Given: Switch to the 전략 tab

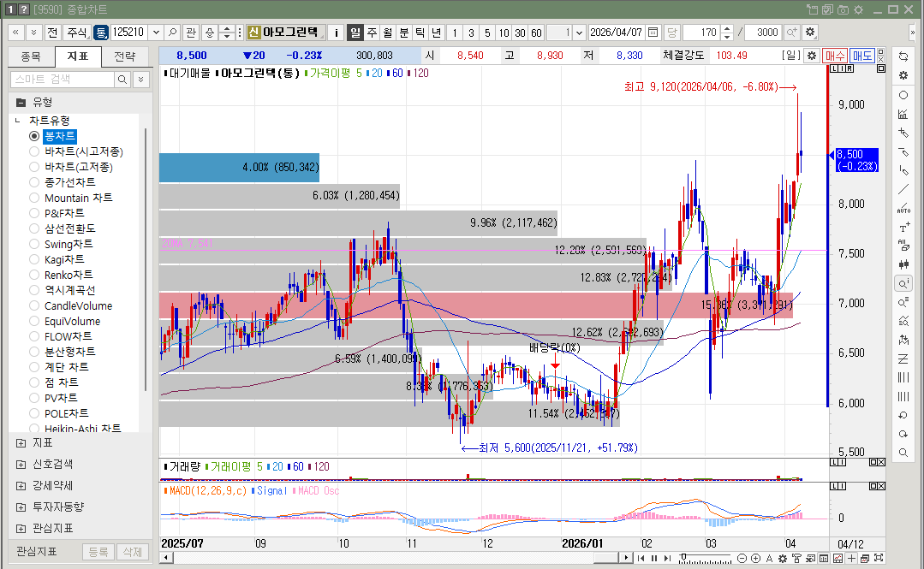Looking at the screenshot, I should (124, 56).
